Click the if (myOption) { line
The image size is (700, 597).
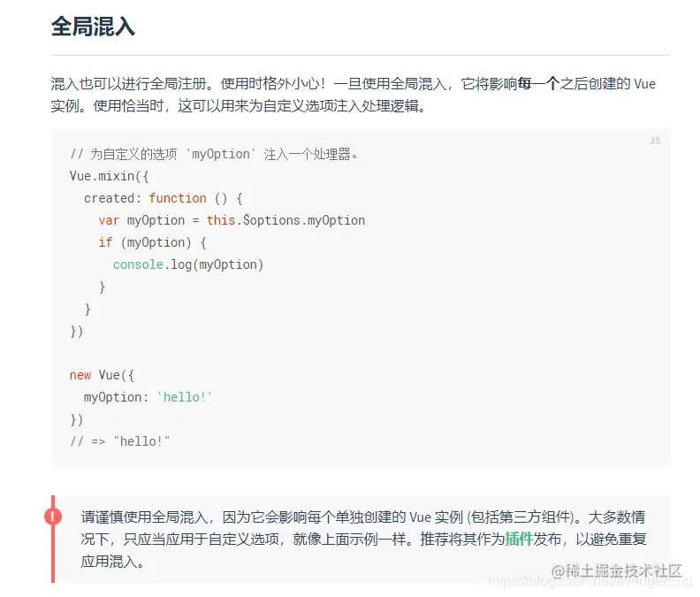pos(152,242)
